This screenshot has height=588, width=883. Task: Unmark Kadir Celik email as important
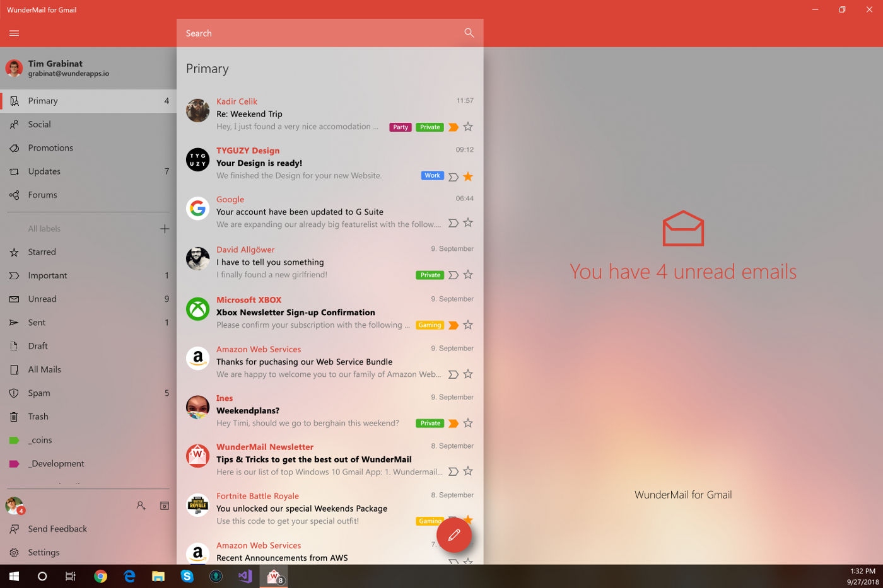tap(453, 127)
